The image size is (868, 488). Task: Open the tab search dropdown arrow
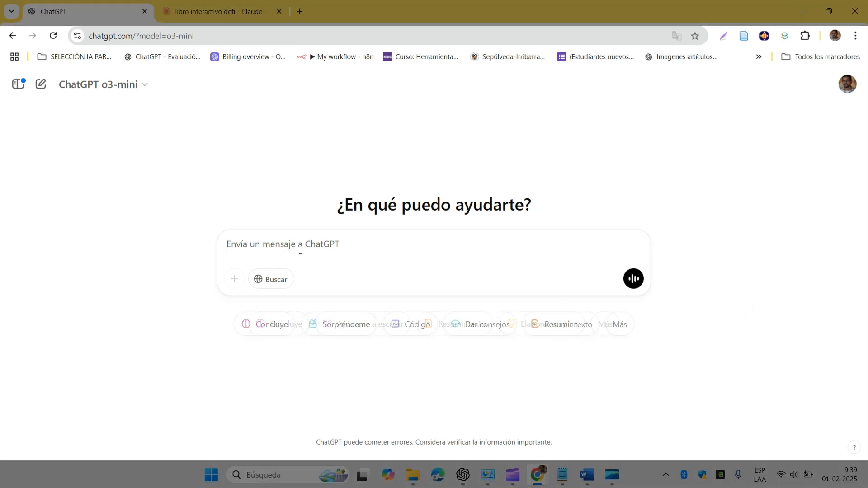coord(11,11)
